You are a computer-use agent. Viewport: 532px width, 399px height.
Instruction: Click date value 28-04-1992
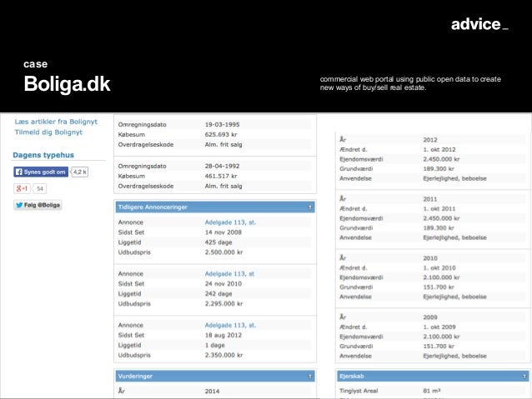(x=223, y=166)
